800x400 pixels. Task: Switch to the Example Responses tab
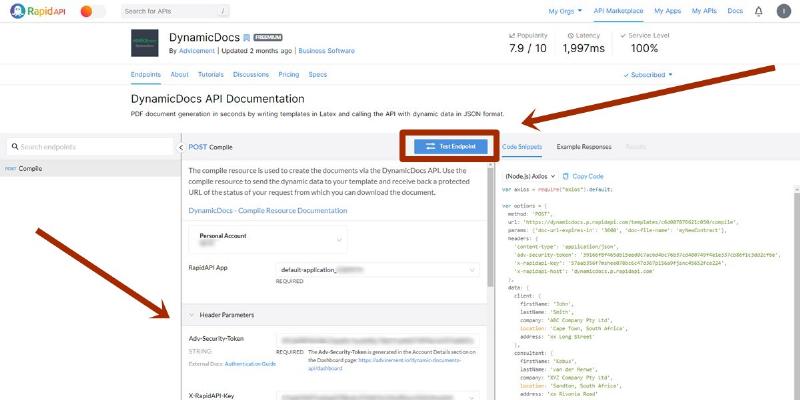pos(584,147)
